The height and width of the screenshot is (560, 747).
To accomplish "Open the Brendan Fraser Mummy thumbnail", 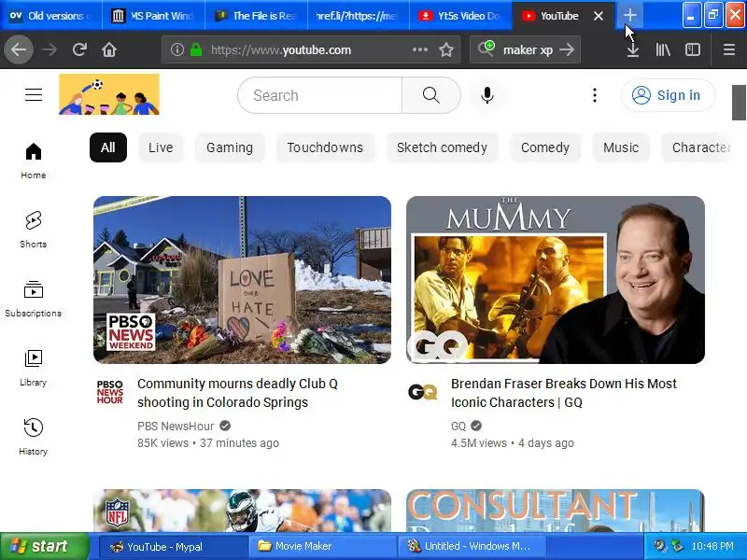I will click(556, 279).
